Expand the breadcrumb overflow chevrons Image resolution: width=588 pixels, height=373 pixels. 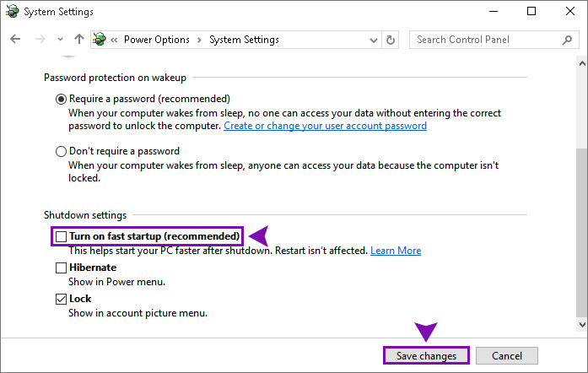click(x=114, y=40)
